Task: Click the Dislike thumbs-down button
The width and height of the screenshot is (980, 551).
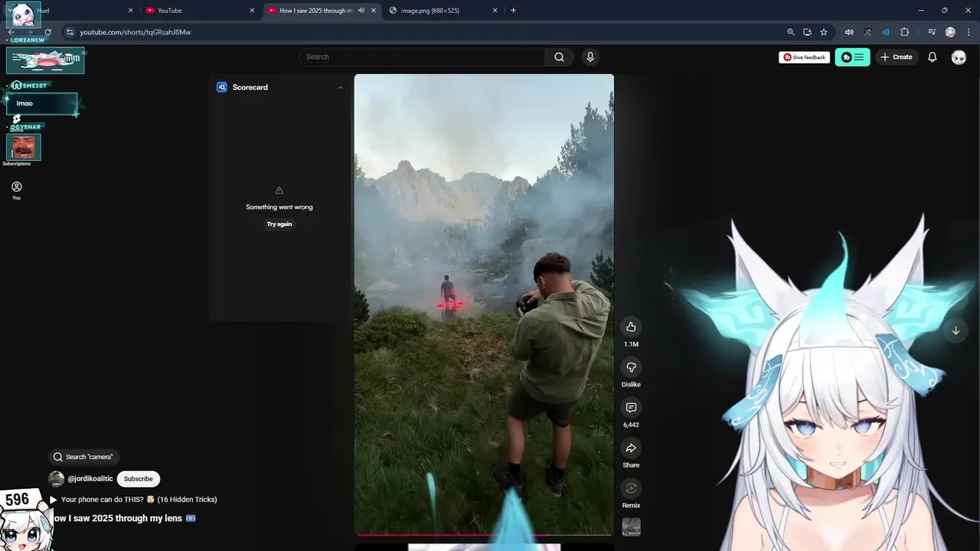Action: click(631, 367)
